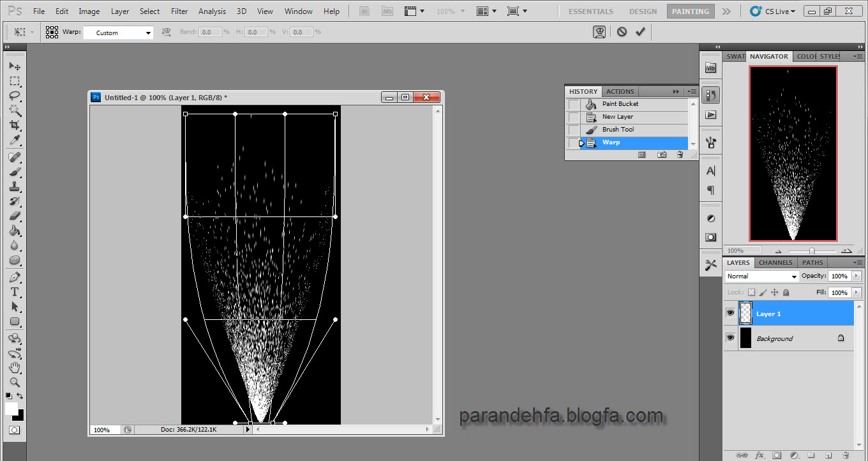Open the Warp style dropdown
This screenshot has height=461, width=868.
(x=119, y=33)
